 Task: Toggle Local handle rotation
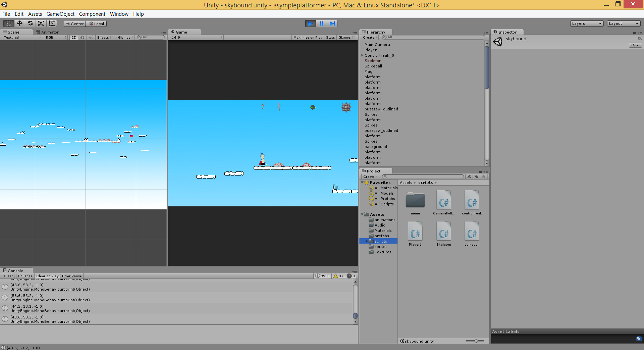pos(96,24)
